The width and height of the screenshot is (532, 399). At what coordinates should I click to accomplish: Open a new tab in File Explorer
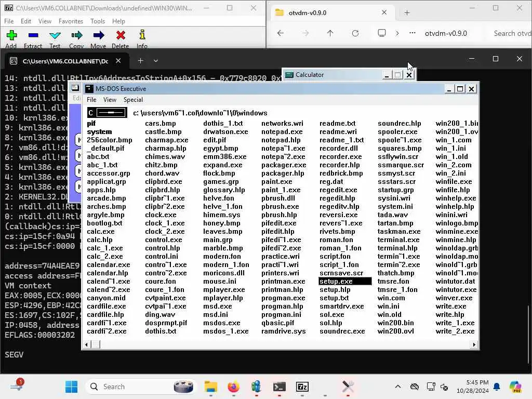(407, 13)
